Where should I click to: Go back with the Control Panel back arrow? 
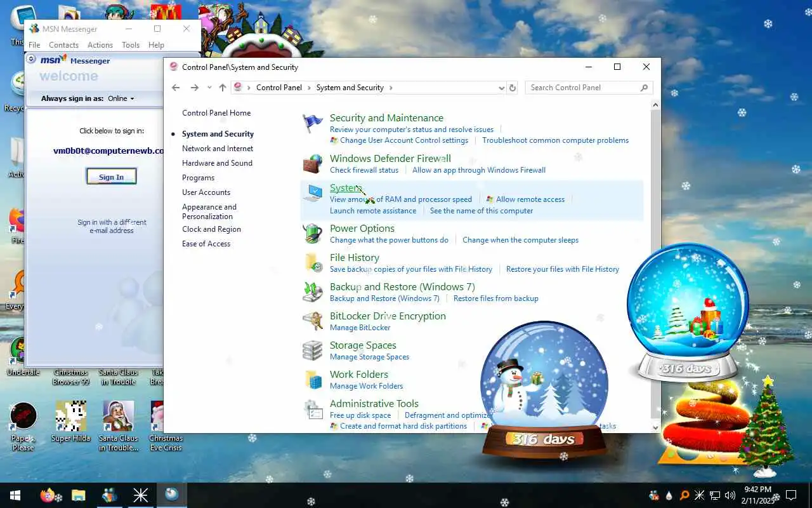(x=176, y=88)
